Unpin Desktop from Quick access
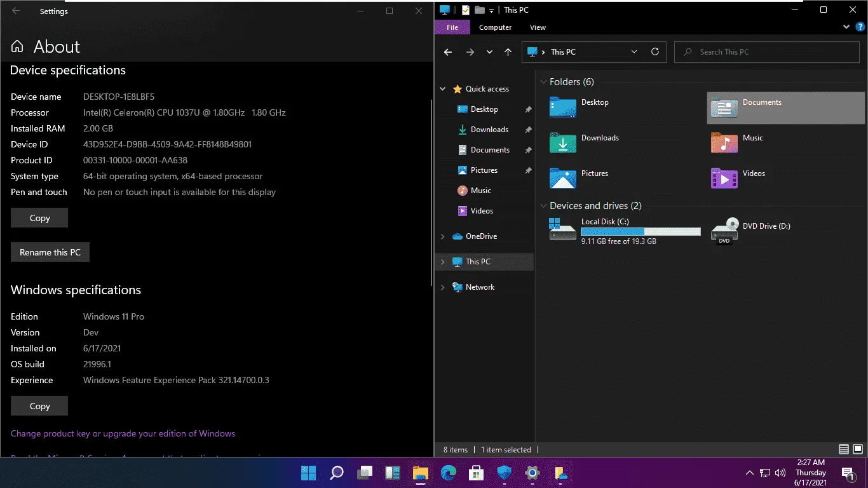The image size is (868, 488). click(x=528, y=109)
